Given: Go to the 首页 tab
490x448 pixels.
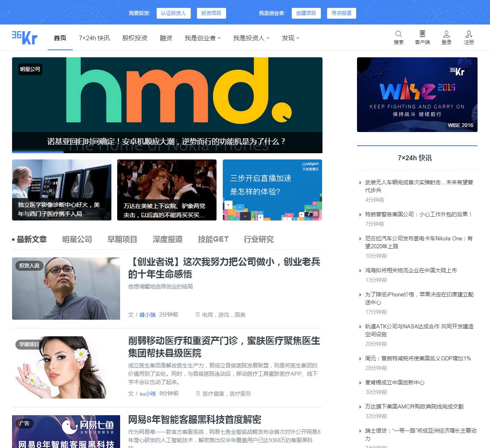Looking at the screenshot, I should coord(60,38).
